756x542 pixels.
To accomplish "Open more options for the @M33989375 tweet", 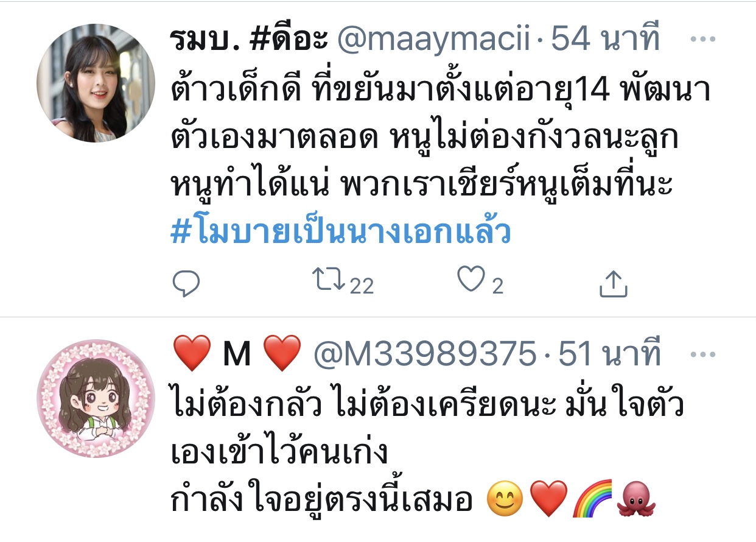I will 704,355.
